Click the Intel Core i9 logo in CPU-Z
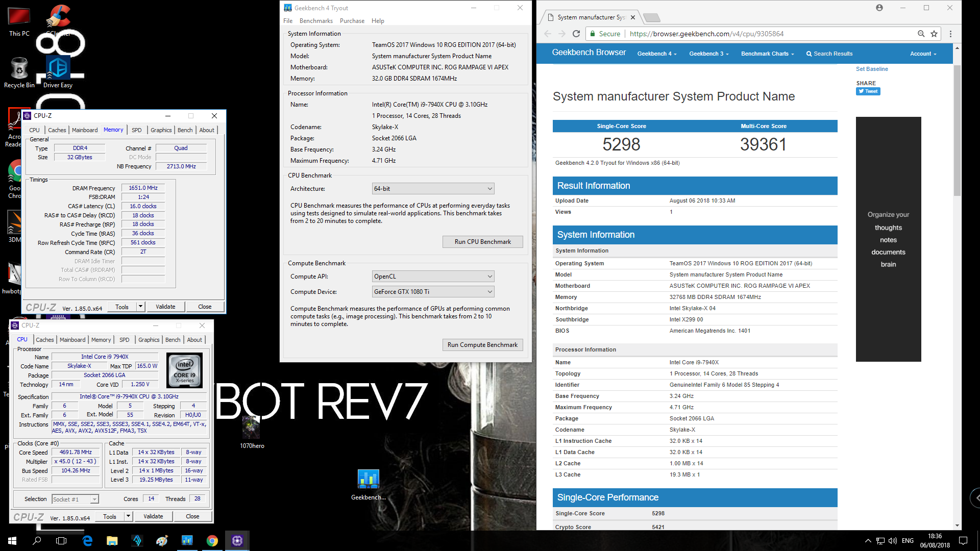Screen dimensions: 980x551 184,371
